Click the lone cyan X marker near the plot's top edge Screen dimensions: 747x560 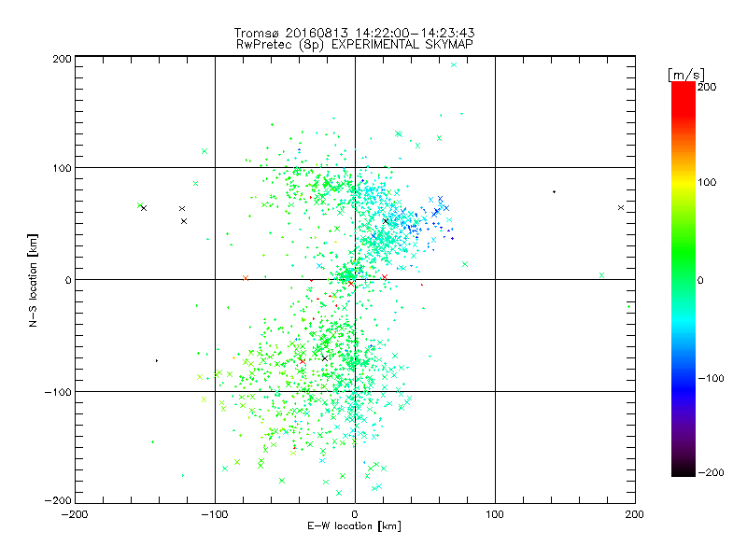point(454,64)
